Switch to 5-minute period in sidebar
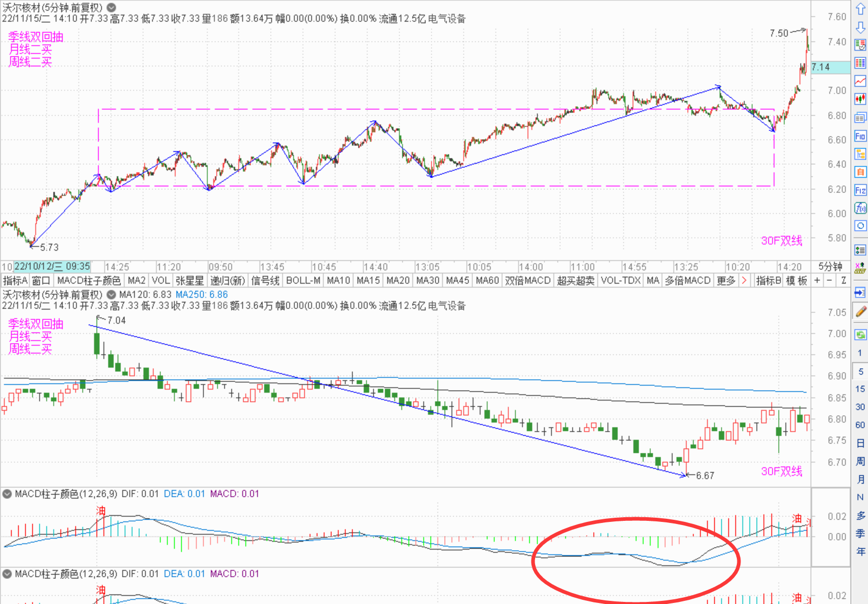868x604 pixels. tap(860, 371)
